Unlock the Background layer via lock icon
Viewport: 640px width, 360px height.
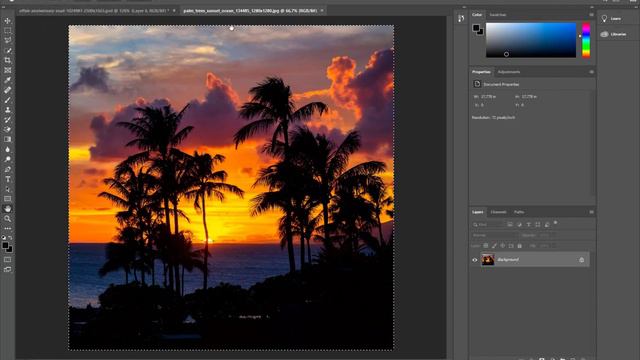tap(582, 260)
